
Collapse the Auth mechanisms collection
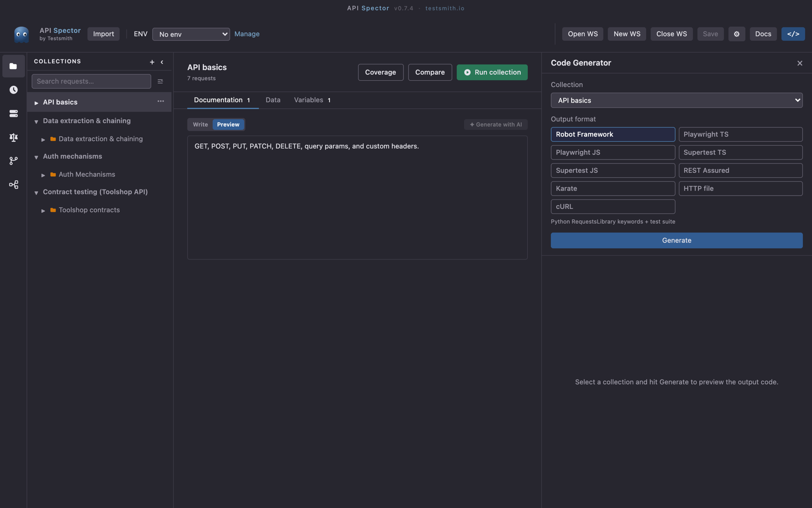pos(37,157)
